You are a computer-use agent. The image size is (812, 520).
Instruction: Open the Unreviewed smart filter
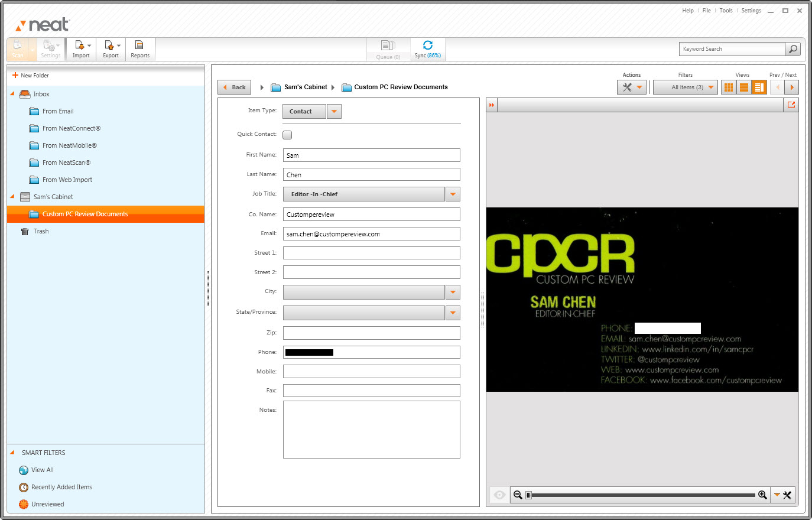41,505
